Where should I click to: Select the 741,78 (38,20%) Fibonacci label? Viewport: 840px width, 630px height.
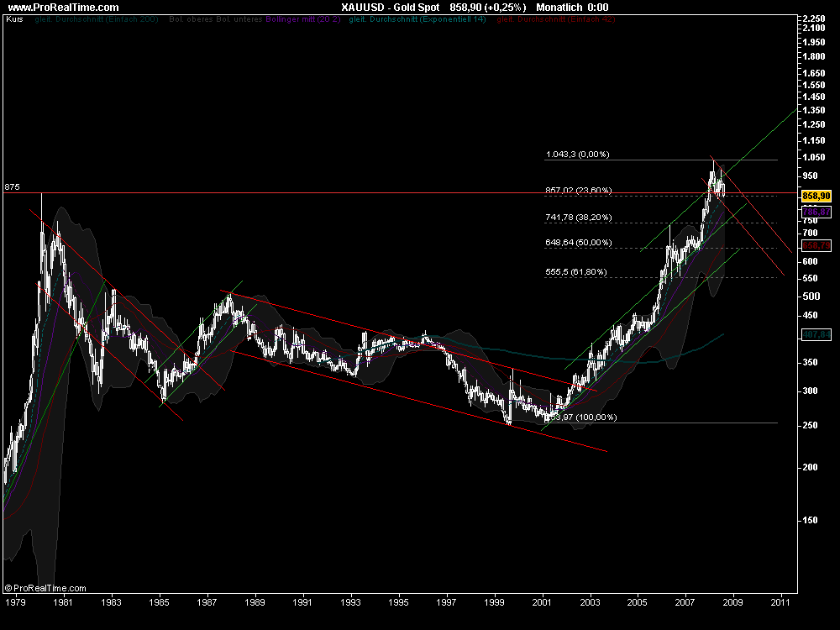click(x=579, y=217)
